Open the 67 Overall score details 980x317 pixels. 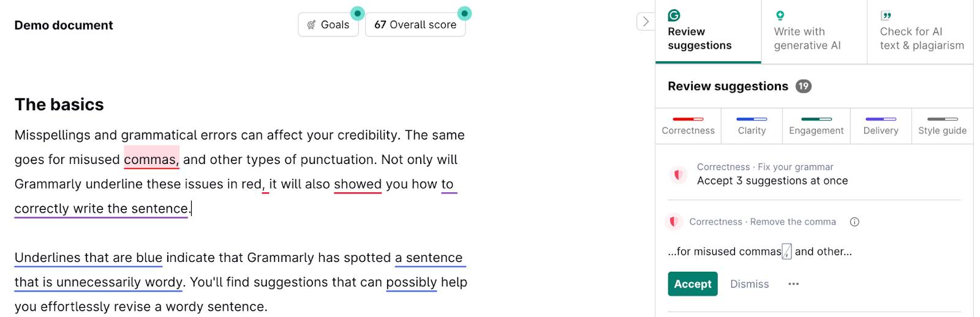coord(415,24)
